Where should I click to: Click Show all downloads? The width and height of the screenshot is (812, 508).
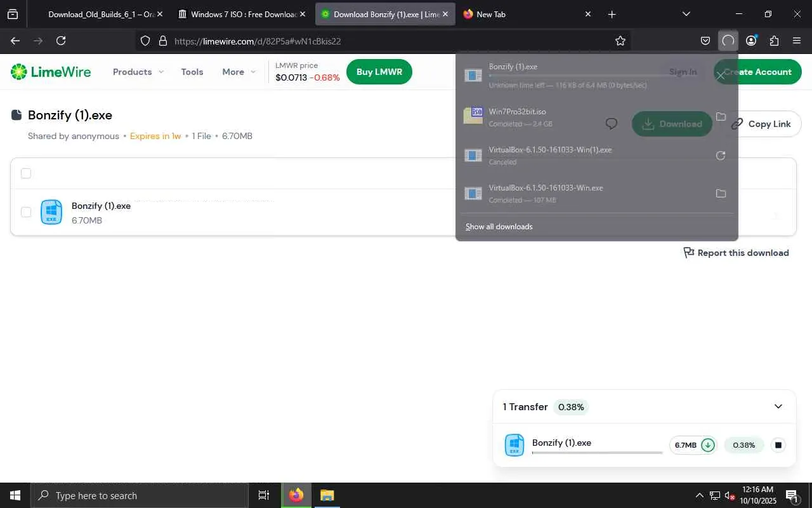pos(499,227)
